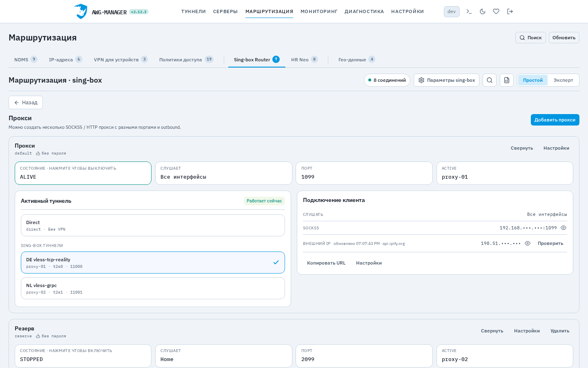The height and width of the screenshot is (368, 588).
Task: Open the Серверы menu
Action: pyautogui.click(x=225, y=11)
